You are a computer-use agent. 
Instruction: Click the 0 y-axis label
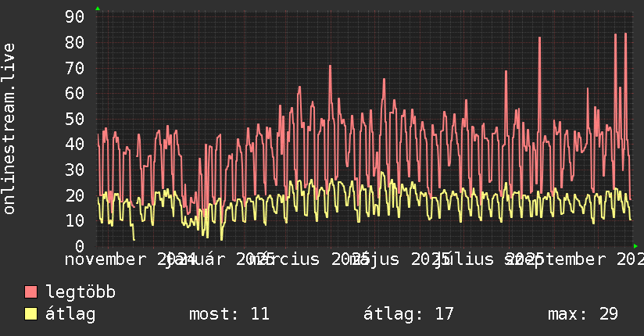[x=80, y=246]
